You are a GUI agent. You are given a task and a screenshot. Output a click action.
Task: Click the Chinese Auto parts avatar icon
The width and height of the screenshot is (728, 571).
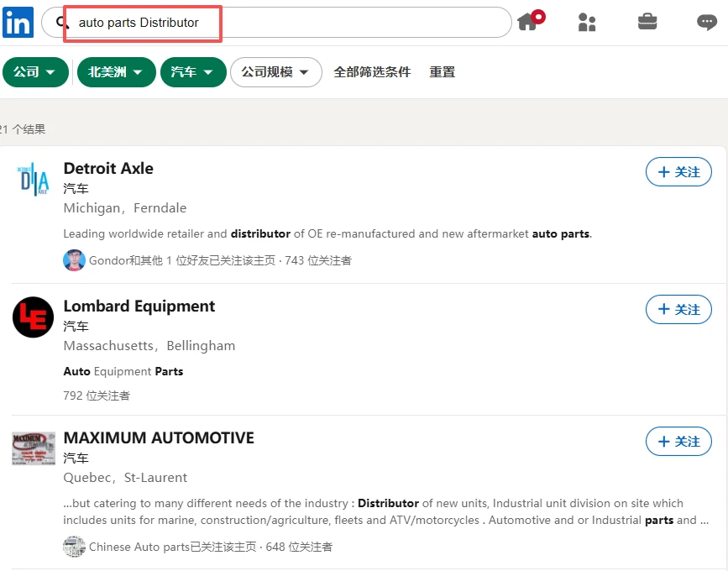(x=74, y=547)
